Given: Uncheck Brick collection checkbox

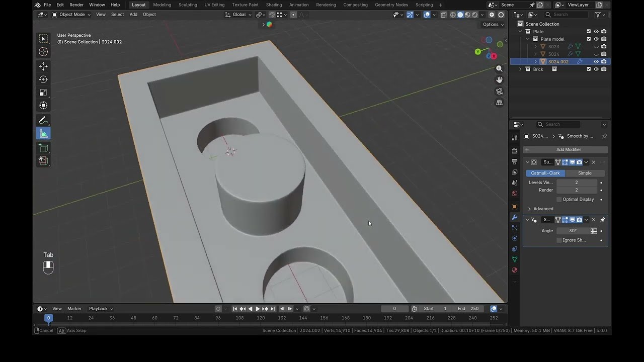Looking at the screenshot, I should point(589,69).
